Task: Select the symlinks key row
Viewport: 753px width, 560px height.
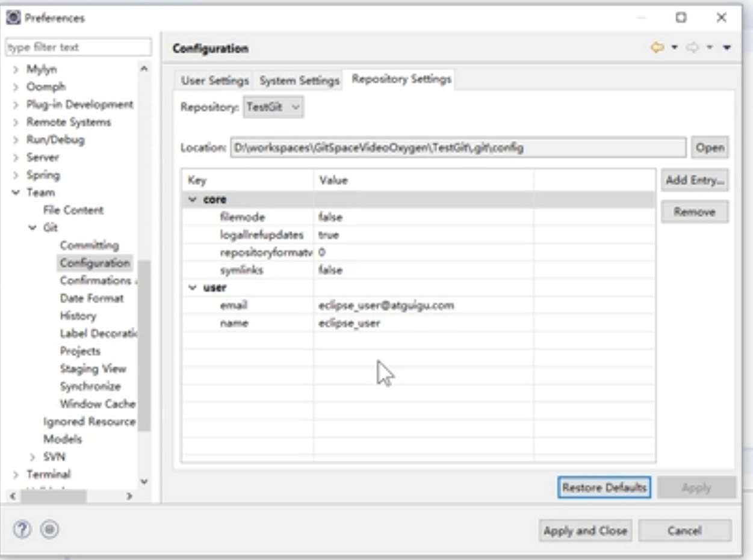Action: point(418,270)
